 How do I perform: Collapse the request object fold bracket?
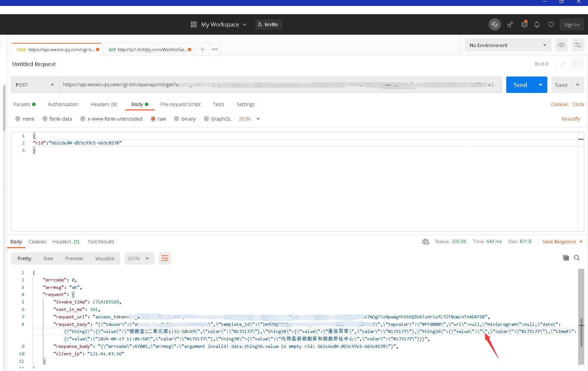pyautogui.click(x=73, y=295)
